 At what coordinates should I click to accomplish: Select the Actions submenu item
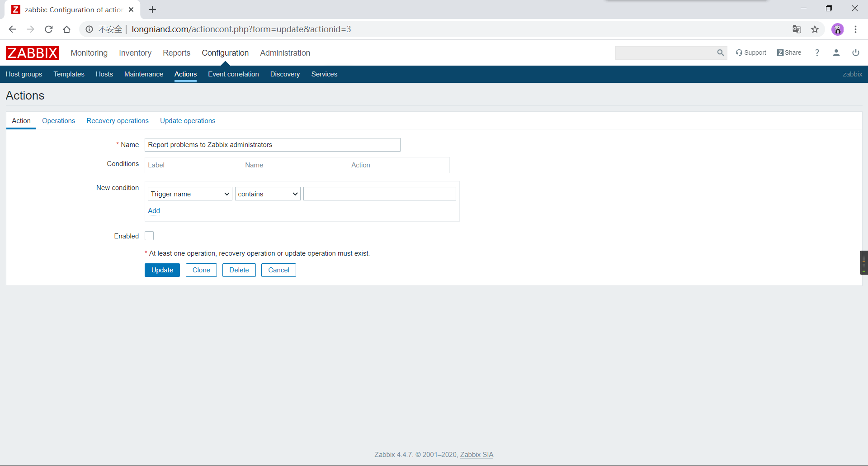185,74
